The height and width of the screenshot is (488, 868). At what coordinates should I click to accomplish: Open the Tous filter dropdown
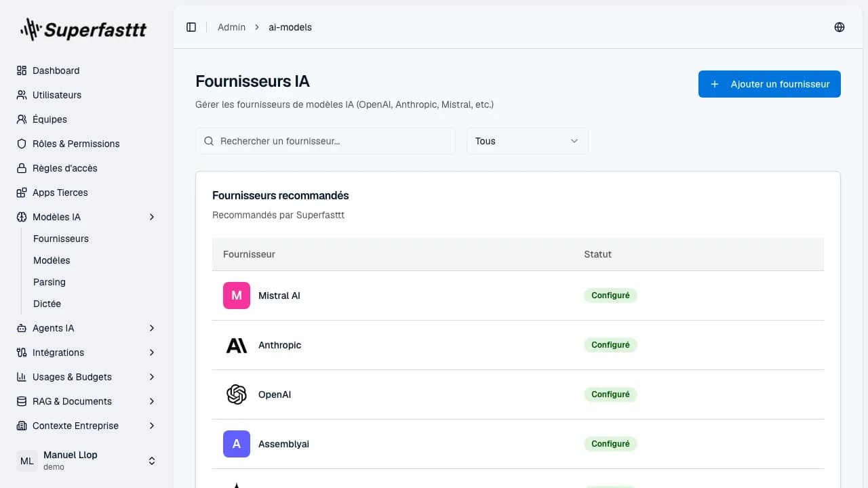(x=528, y=141)
